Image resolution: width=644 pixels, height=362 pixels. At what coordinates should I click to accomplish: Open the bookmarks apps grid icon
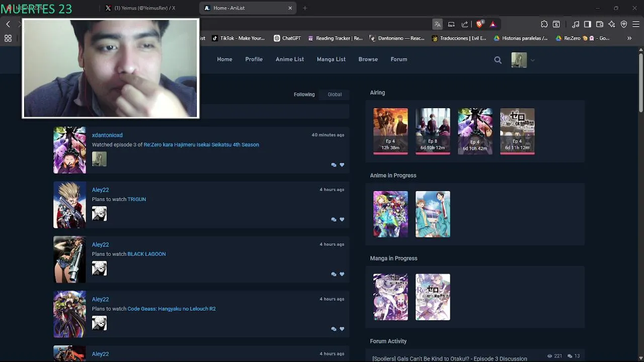[x=8, y=38]
